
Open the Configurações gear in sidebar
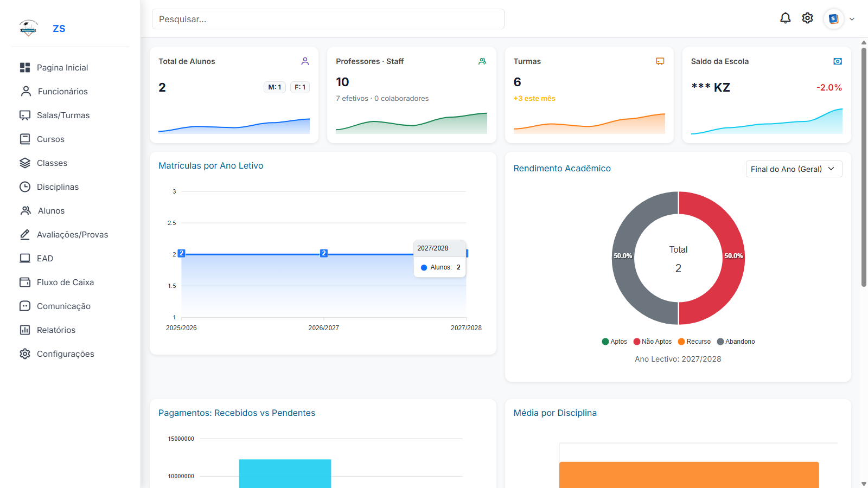(x=25, y=354)
